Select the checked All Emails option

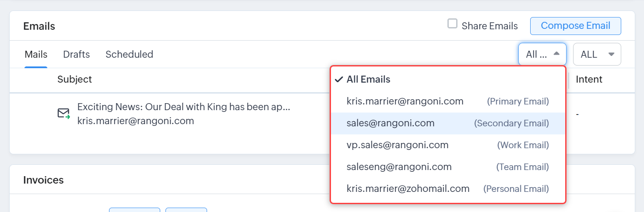[368, 80]
